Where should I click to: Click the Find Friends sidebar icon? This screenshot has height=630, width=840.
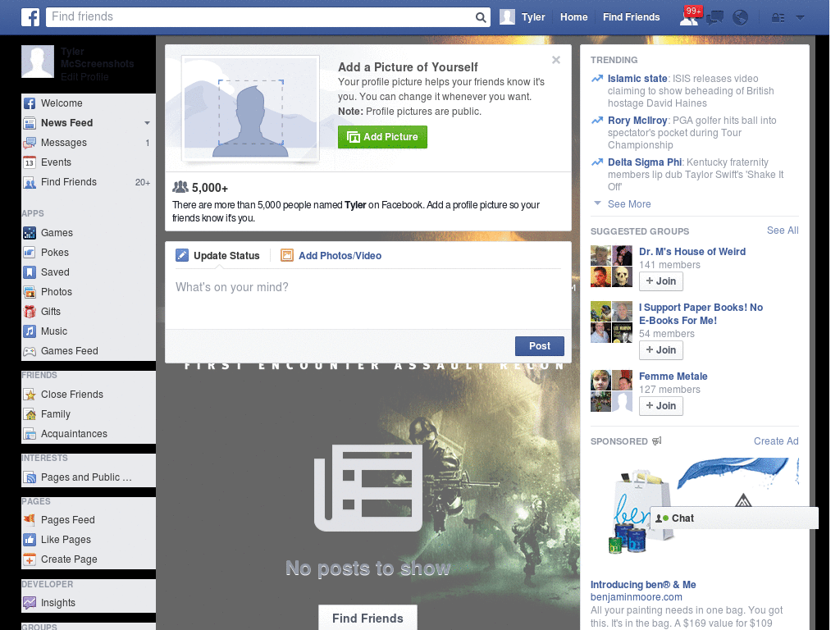(x=30, y=183)
